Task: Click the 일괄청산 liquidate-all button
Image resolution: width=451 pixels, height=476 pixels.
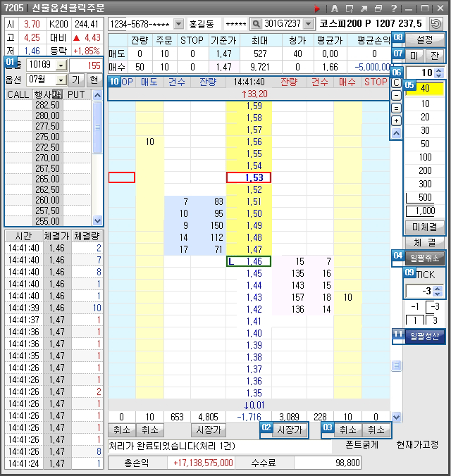Action: coord(424,336)
